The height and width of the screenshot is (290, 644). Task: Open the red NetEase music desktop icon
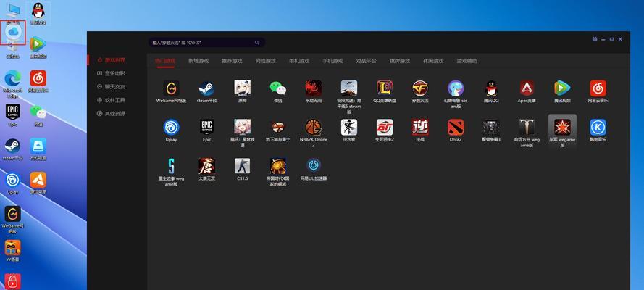(x=38, y=78)
